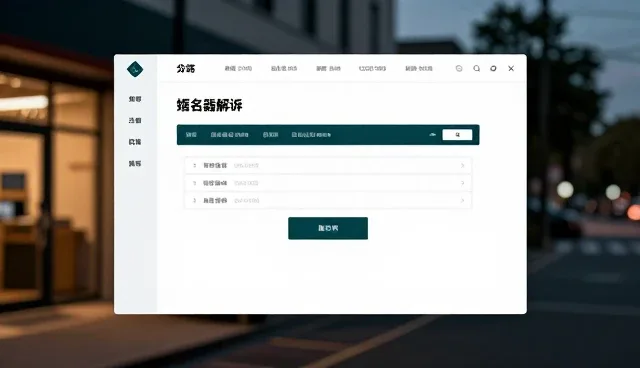Screen dimensions: 640x368
Task: Select the second list row's bold label
Action: (x=215, y=183)
